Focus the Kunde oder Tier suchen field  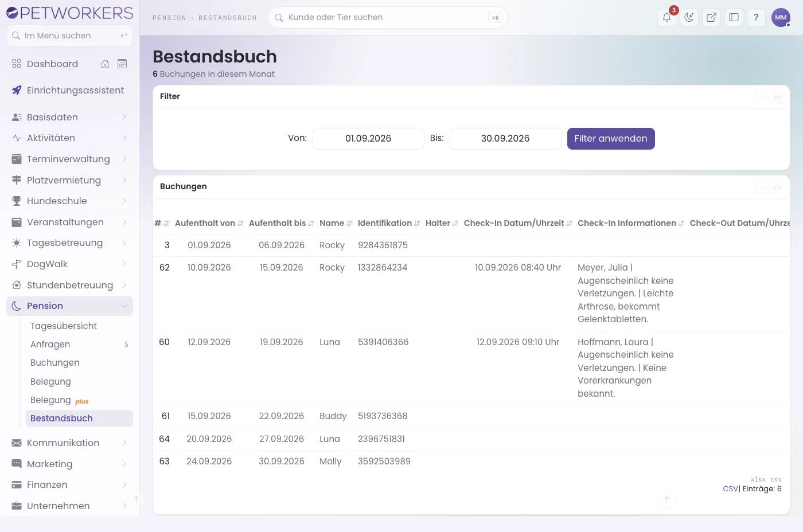pos(388,18)
